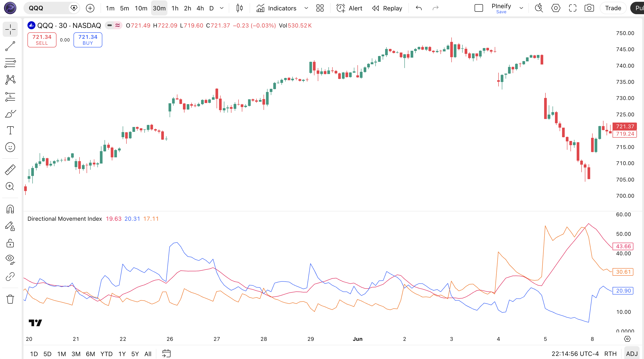Screen dimensions: 644x359
Task: Set date range to 3M
Action: (76, 354)
